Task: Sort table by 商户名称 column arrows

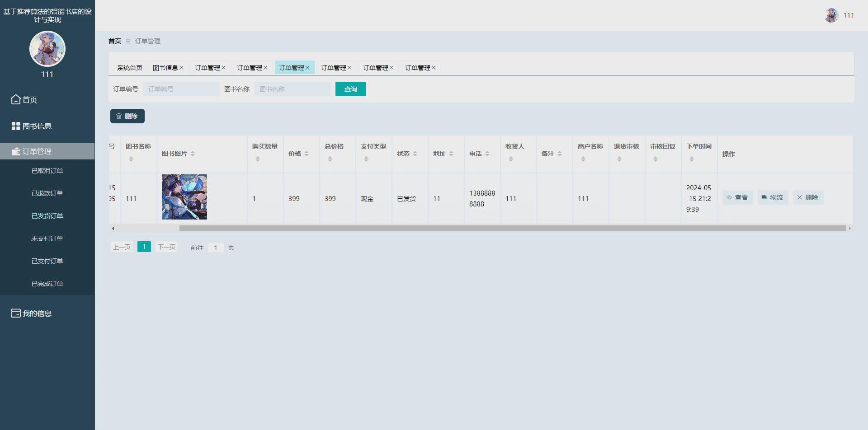Action: coord(583,159)
